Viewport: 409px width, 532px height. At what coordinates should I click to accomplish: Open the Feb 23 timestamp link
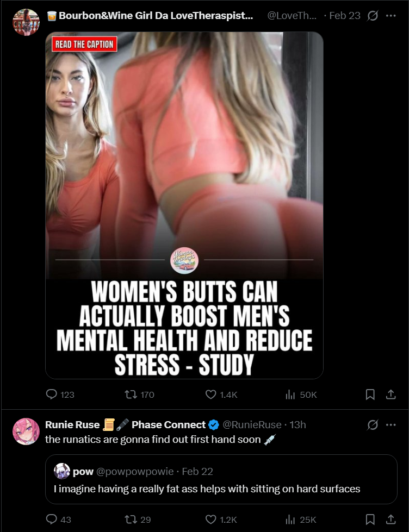(x=344, y=16)
